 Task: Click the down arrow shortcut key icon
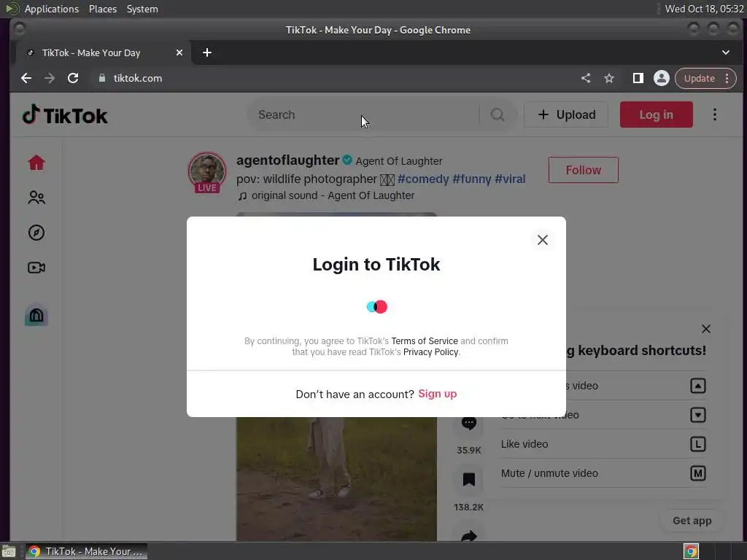[x=698, y=415]
